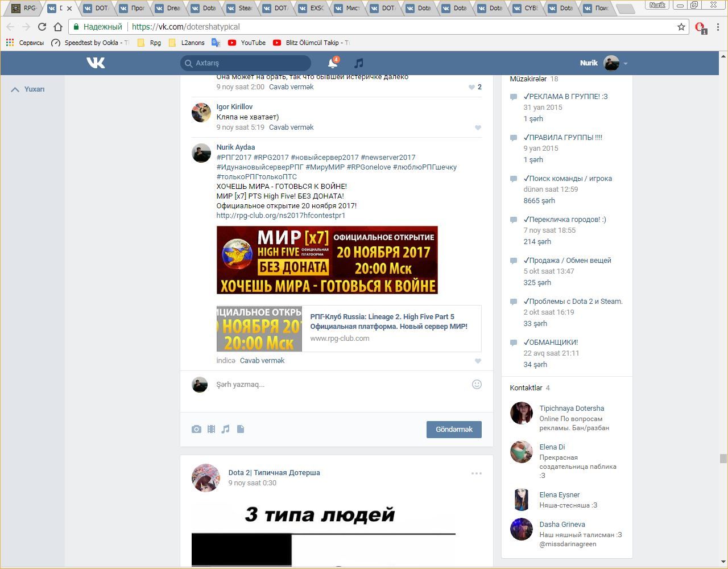Screen dimensions: 728x569
Task: Like the comment posted 9 noy saat 2:00
Action: tap(472, 87)
